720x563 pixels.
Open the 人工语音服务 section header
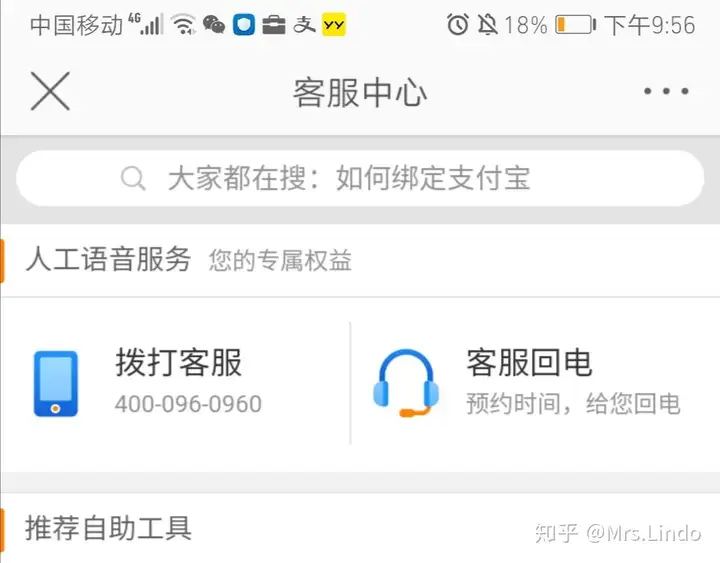coord(108,259)
